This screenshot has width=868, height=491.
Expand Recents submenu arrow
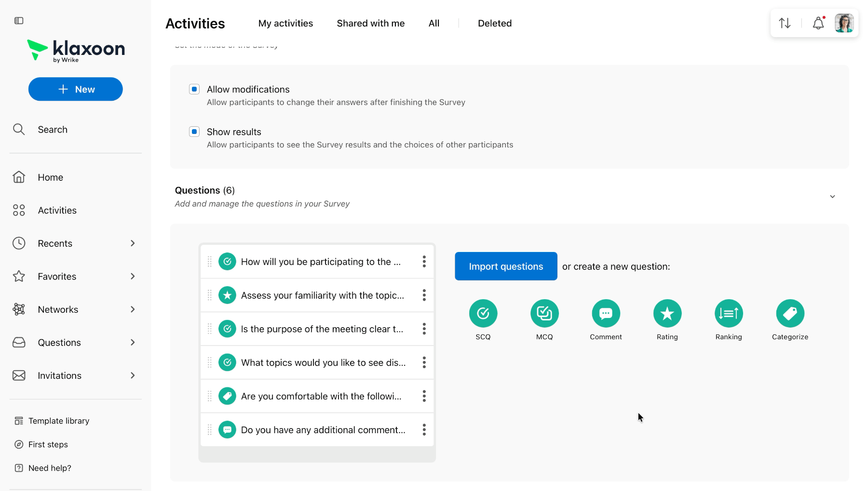coord(133,243)
